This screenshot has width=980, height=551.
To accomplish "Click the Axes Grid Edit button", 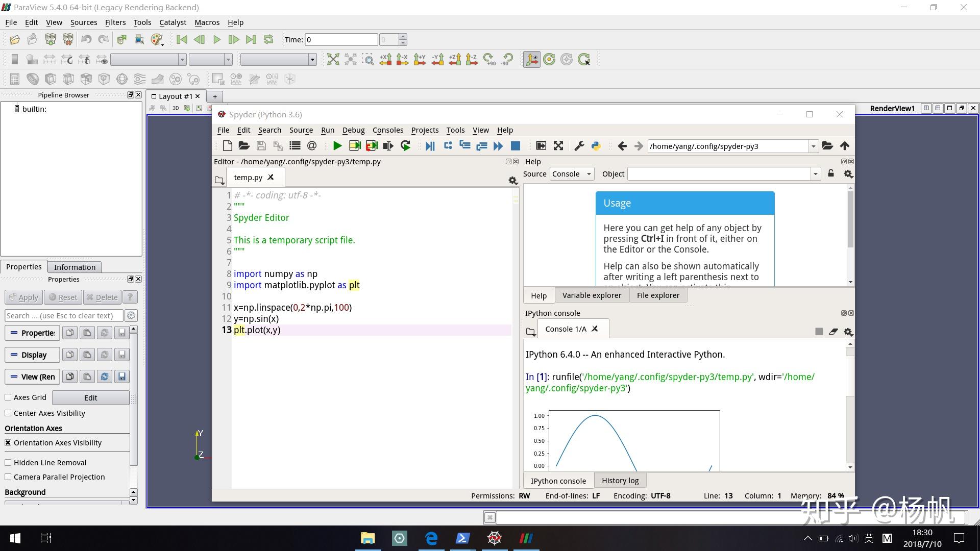I will pyautogui.click(x=90, y=397).
